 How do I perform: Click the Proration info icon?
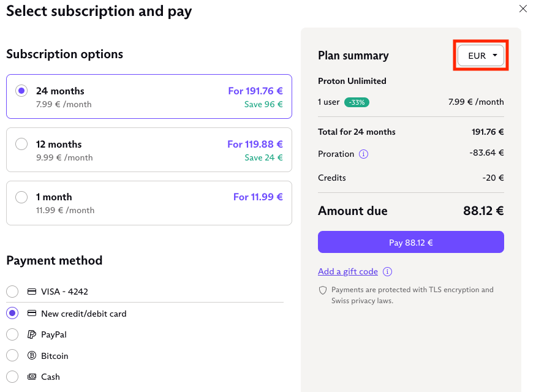click(363, 154)
